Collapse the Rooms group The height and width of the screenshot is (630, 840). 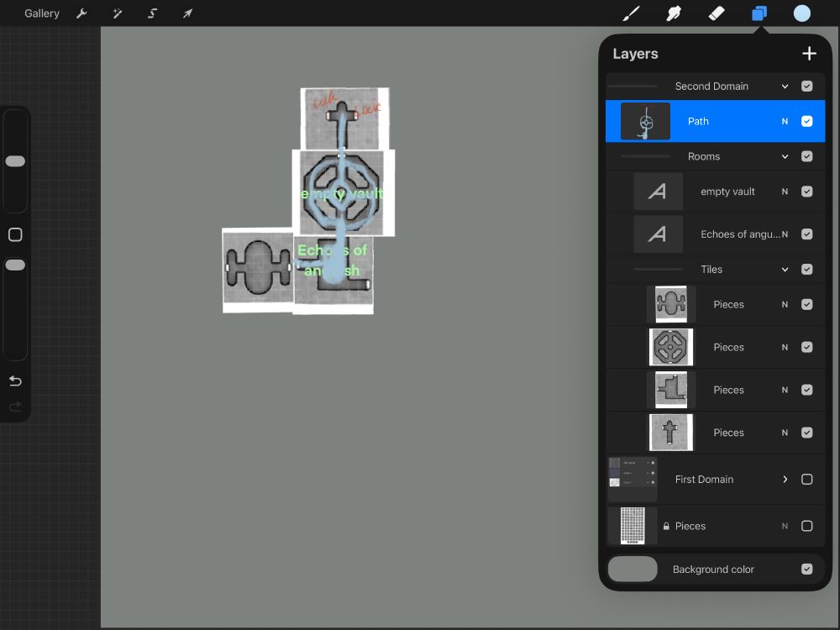tap(785, 156)
